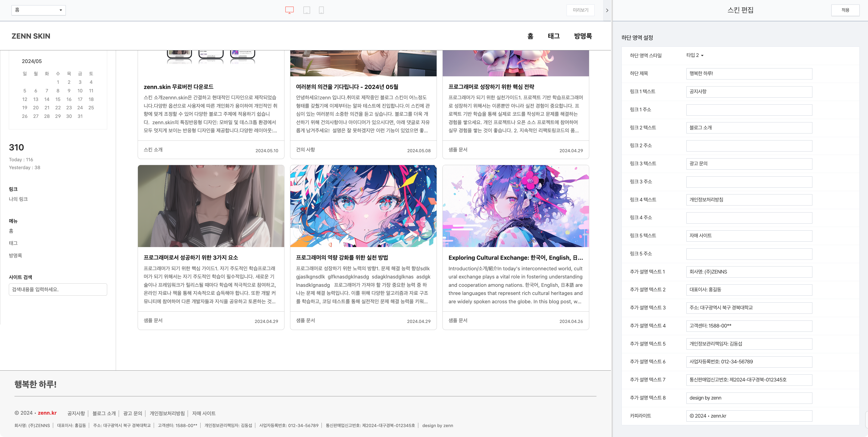Expand the 하단 영역 스타일 타입 2 dropdown
Screen dimensions: 868x437
pos(694,55)
